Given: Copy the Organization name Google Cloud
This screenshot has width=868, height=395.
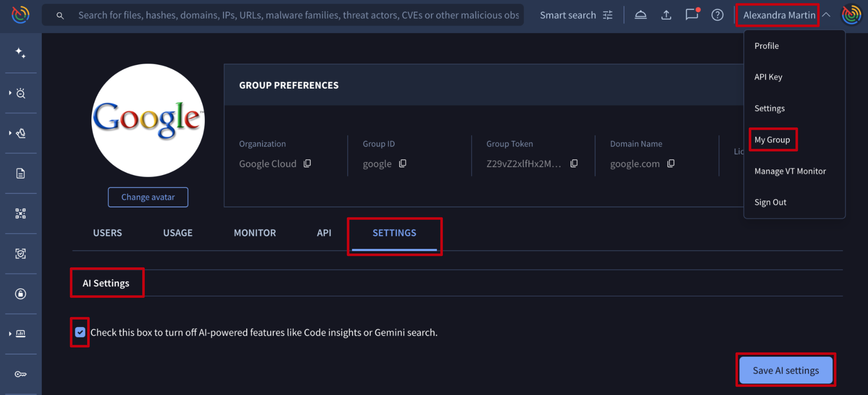Looking at the screenshot, I should click(x=307, y=164).
